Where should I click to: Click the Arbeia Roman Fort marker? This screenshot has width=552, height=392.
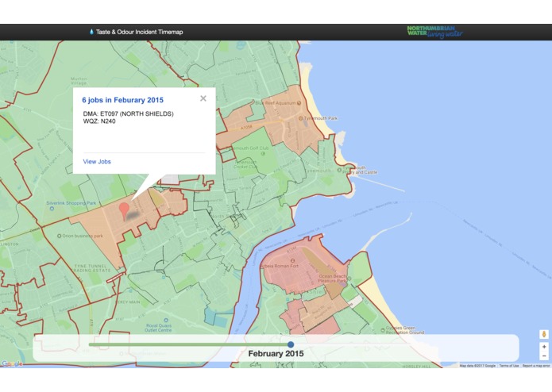tap(292, 260)
